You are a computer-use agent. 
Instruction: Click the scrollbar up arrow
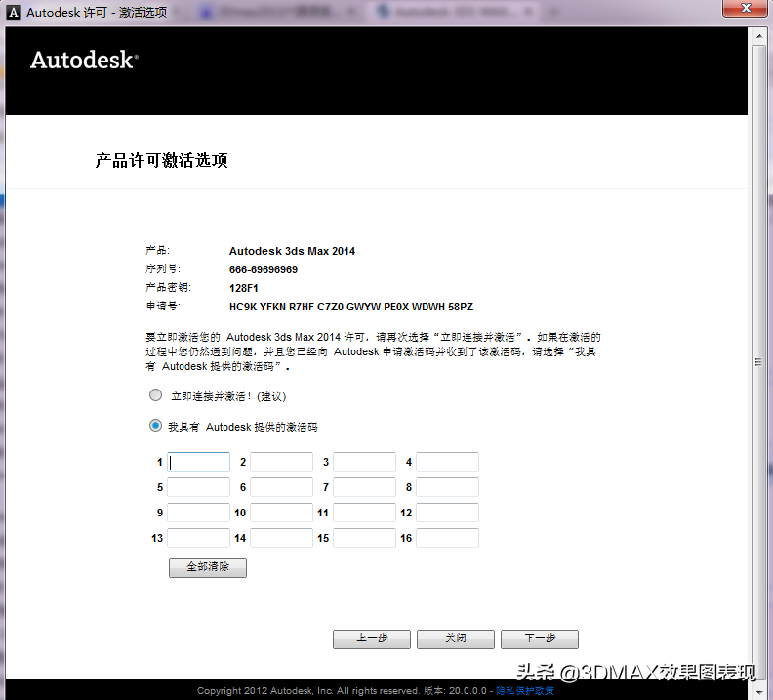click(759, 36)
